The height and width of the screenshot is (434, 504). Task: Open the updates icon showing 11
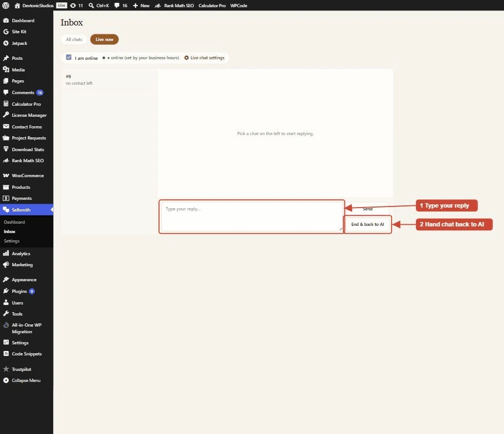(x=73, y=6)
